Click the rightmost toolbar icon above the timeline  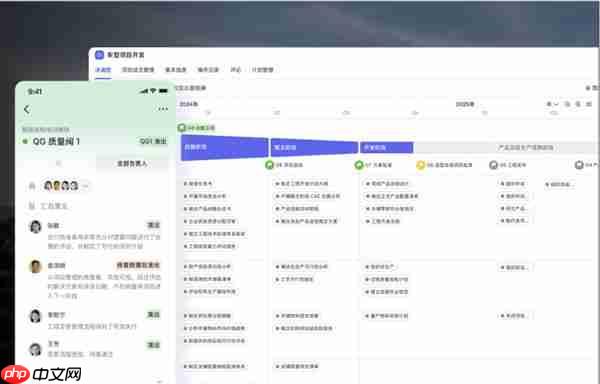click(589, 104)
